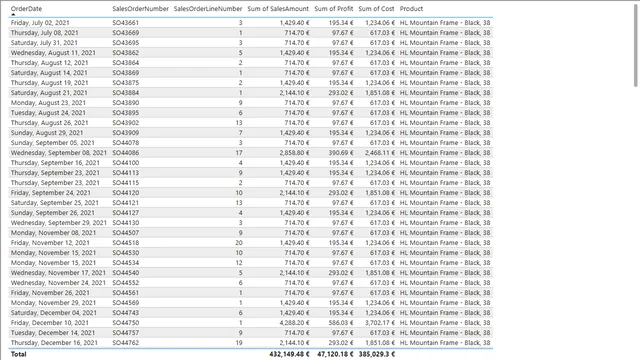Image resolution: width=640 pixels, height=360 pixels.
Task: Select order number SO43869
Action: click(x=126, y=73)
